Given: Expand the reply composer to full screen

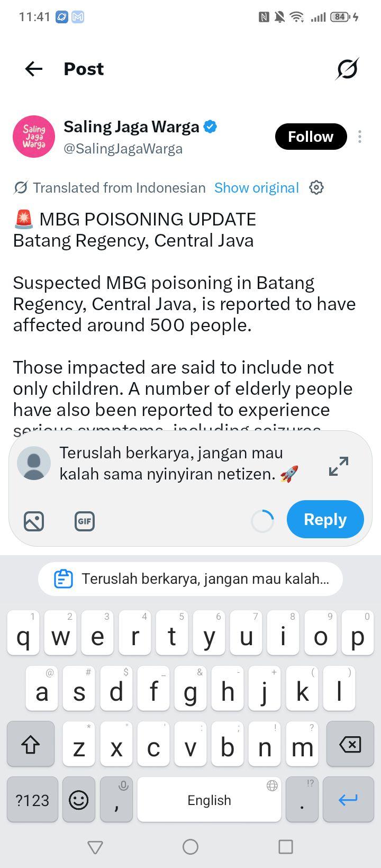Looking at the screenshot, I should point(339,466).
